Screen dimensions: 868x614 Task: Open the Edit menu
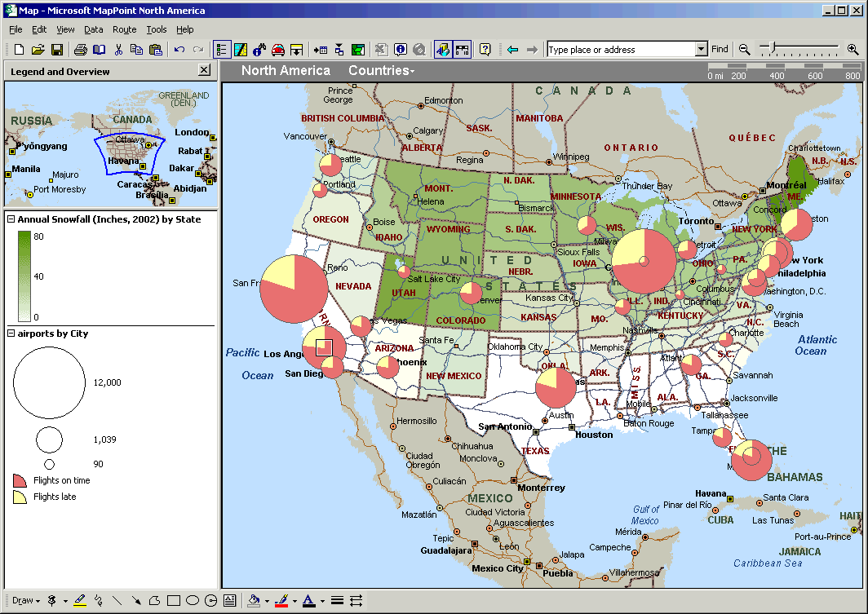39,29
